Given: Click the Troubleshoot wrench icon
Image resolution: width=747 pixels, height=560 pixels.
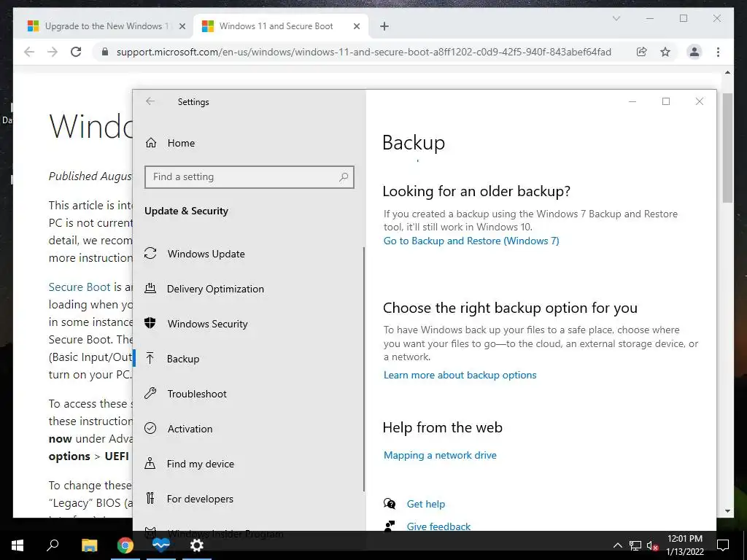Looking at the screenshot, I should (x=150, y=393).
